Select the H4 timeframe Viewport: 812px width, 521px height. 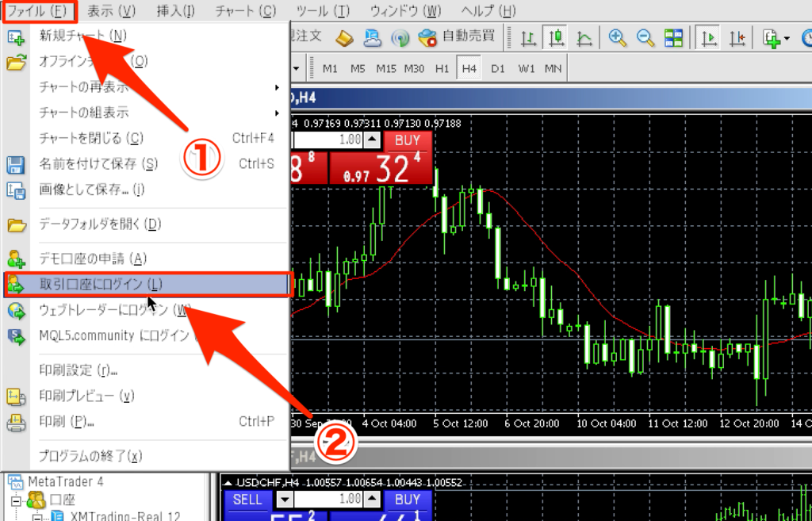point(469,69)
